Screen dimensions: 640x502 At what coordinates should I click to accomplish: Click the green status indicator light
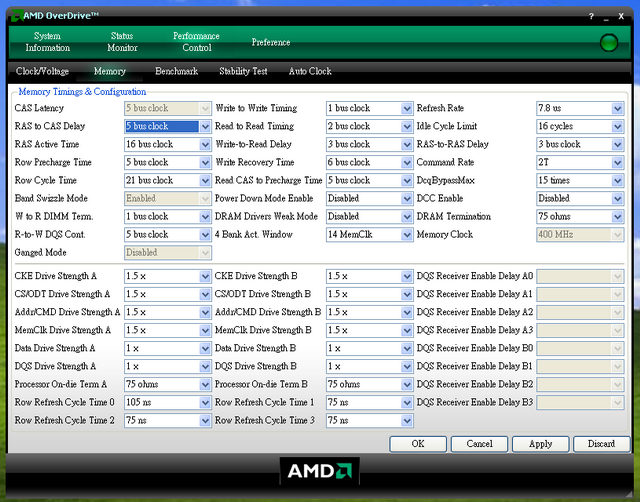pos(609,43)
